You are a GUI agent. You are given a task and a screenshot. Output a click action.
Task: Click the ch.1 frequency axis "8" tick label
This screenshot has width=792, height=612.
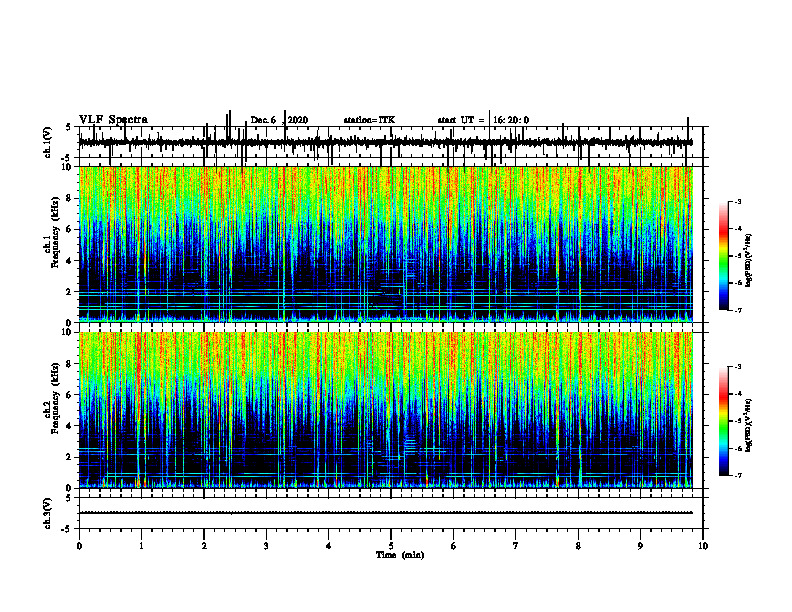coord(69,198)
